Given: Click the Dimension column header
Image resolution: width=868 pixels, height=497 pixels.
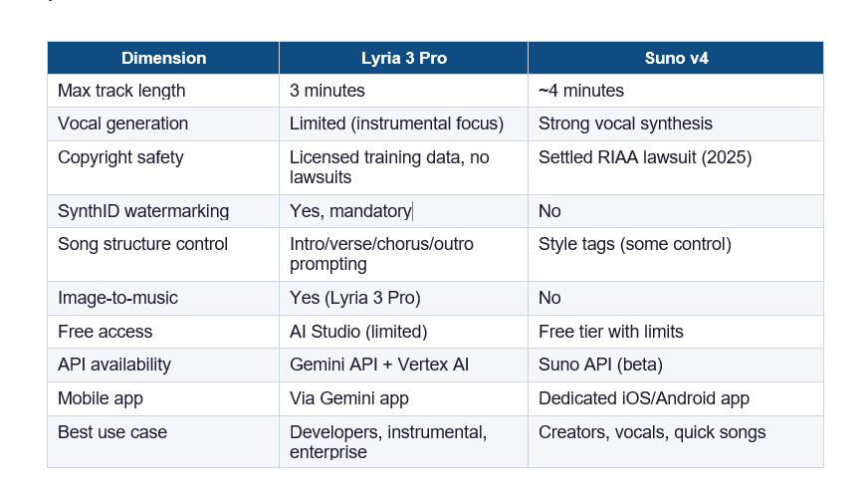Looking at the screenshot, I should (x=163, y=58).
